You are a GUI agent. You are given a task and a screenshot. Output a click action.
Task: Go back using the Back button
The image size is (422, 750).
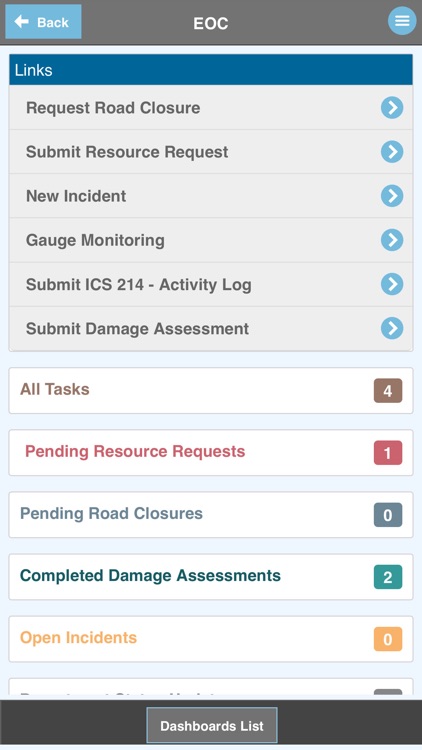(43, 22)
